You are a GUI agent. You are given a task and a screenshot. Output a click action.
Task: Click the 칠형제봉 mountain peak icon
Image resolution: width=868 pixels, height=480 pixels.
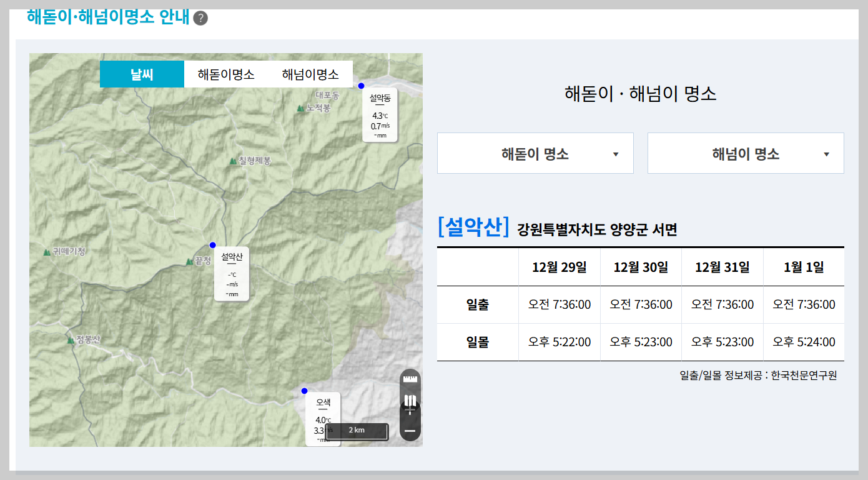pyautogui.click(x=233, y=161)
